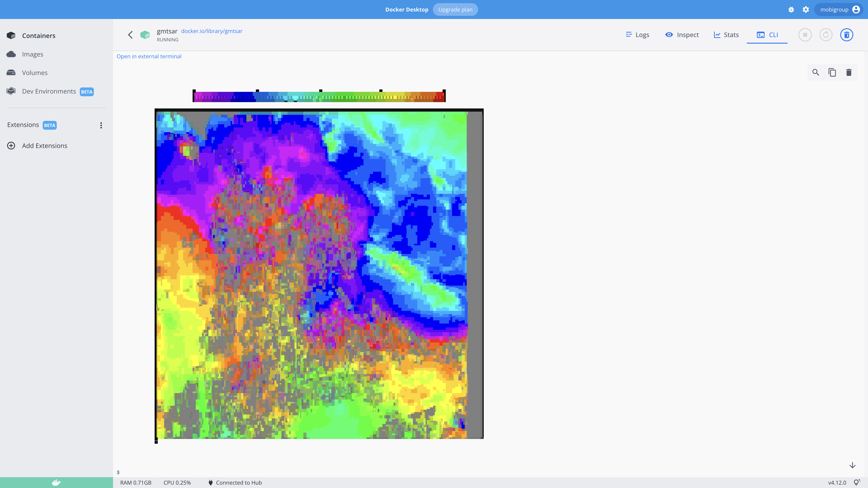This screenshot has height=488, width=868.
Task: Open the docker.io/library/gmtsar image link
Action: (212, 31)
